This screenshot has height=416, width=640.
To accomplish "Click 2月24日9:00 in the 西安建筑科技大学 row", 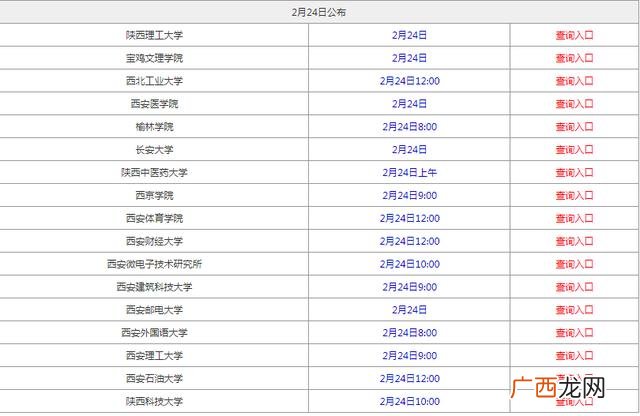I will point(410,287).
